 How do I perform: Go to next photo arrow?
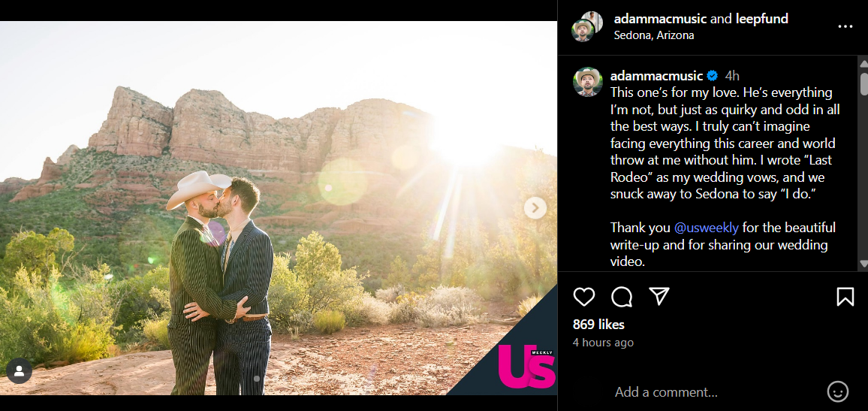pos(535,208)
